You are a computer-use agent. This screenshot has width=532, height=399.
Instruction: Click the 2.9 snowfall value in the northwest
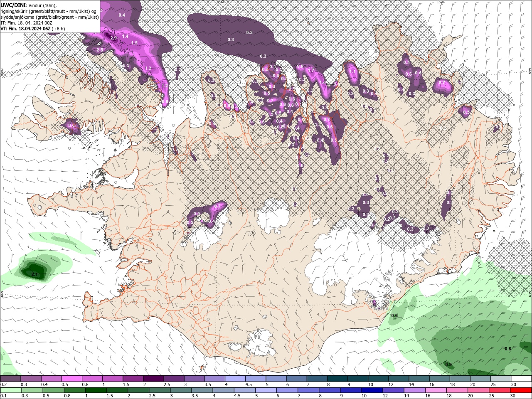tap(113, 38)
